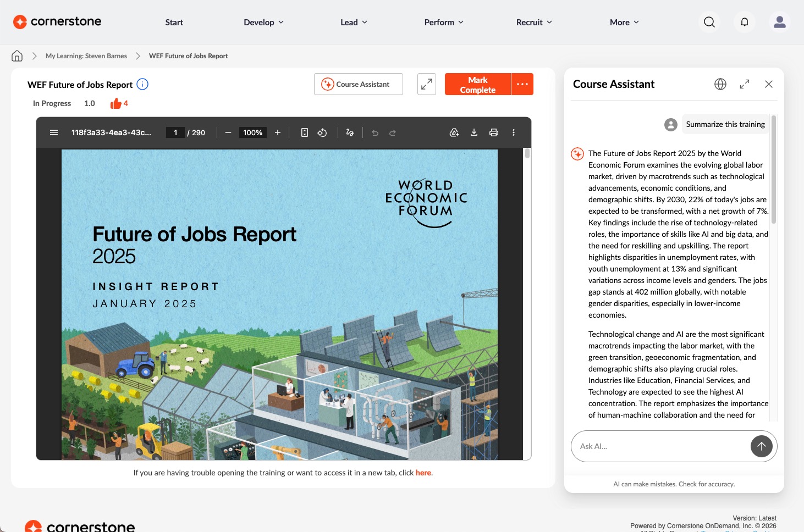Like the training with thumbs-up icon
Viewport: 804px width, 532px height.
(x=115, y=103)
